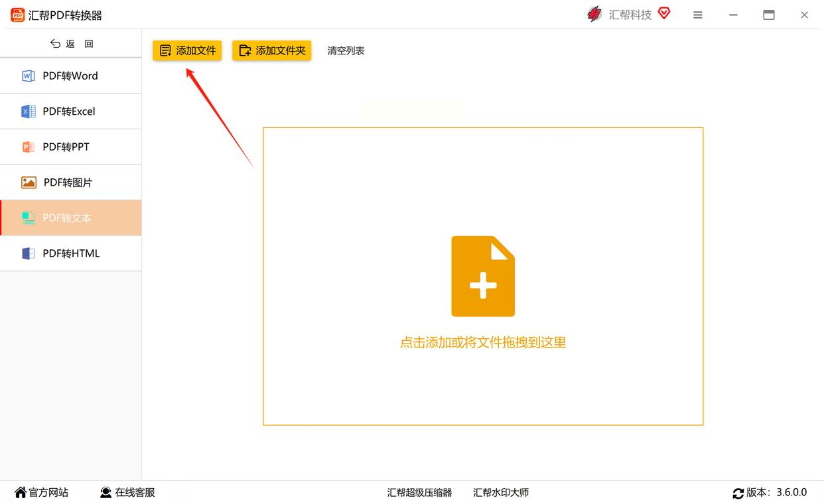Maximize the window
This screenshot has height=504, width=824.
point(769,15)
